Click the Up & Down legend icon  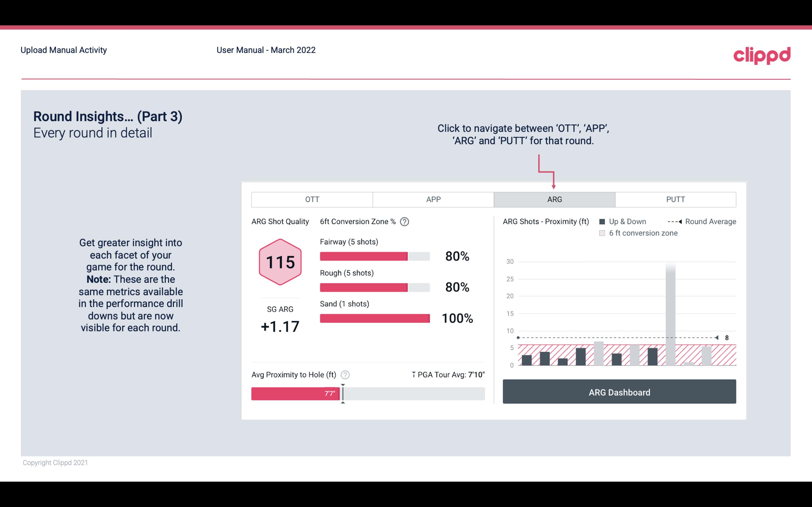[604, 221]
